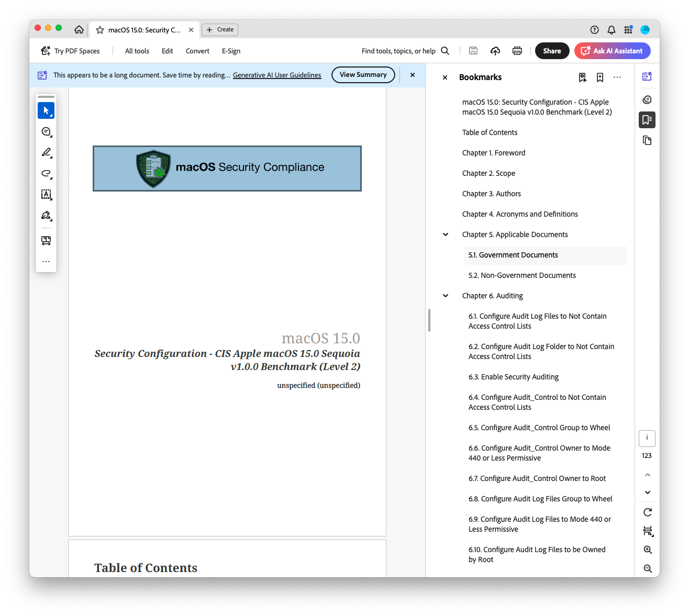Click the current page number box

tap(647, 438)
